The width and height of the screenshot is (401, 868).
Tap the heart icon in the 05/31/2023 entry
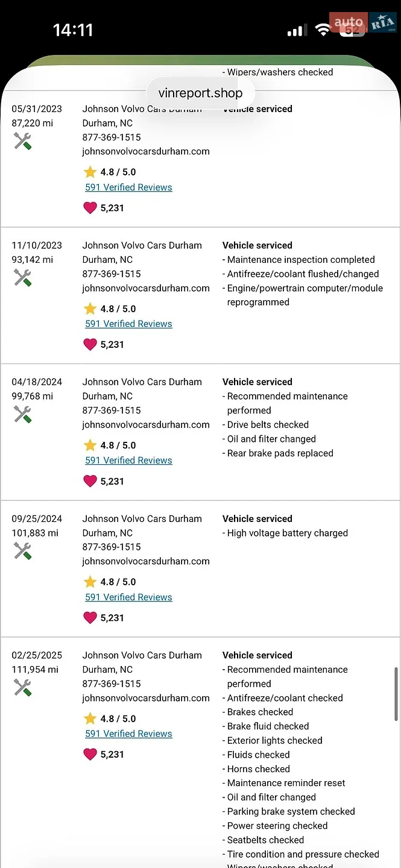click(x=90, y=208)
